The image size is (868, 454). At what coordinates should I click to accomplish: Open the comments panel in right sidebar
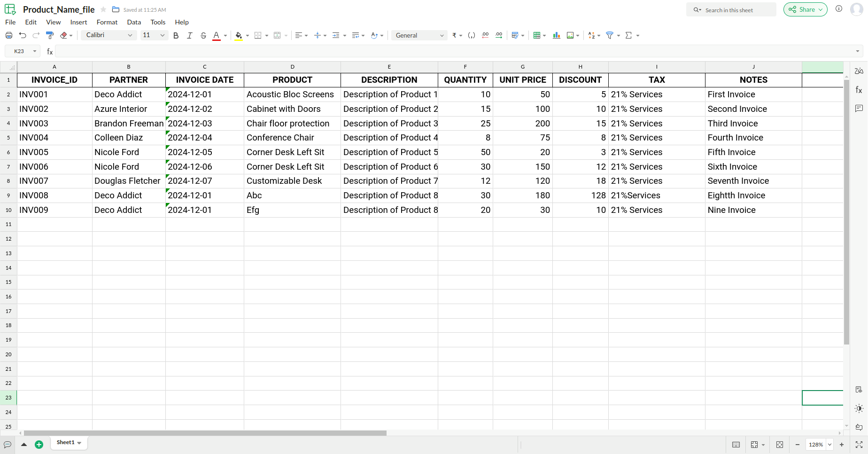[x=859, y=109]
